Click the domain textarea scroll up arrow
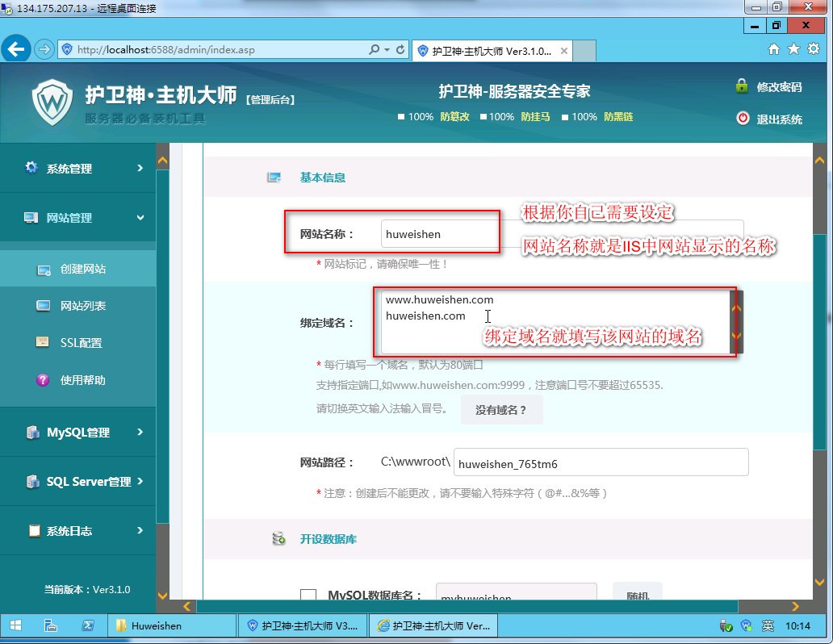Image resolution: width=833 pixels, height=644 pixels. (736, 308)
